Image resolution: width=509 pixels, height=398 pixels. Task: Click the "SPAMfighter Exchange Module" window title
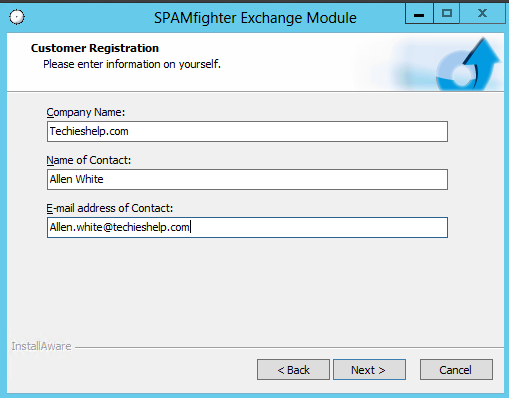tap(255, 18)
